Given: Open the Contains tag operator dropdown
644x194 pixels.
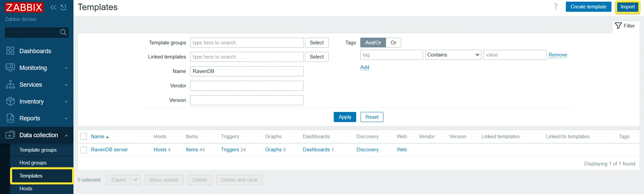Looking at the screenshot, I should [453, 55].
